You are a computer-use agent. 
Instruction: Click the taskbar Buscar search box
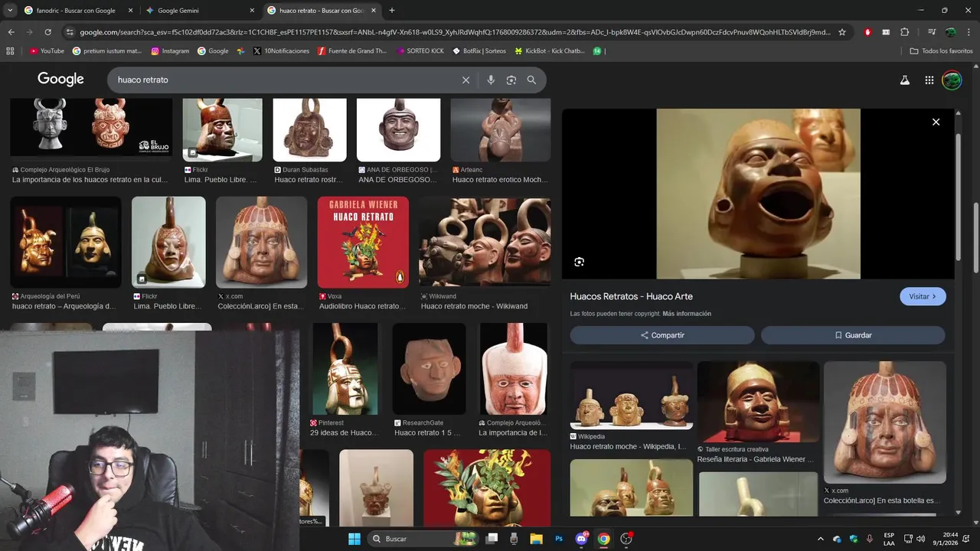(x=423, y=539)
